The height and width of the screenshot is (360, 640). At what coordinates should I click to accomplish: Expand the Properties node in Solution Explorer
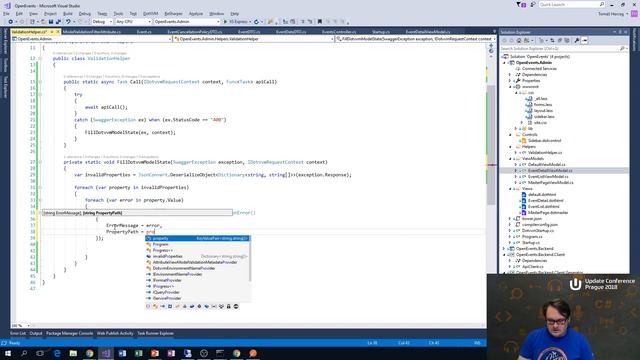510,81
